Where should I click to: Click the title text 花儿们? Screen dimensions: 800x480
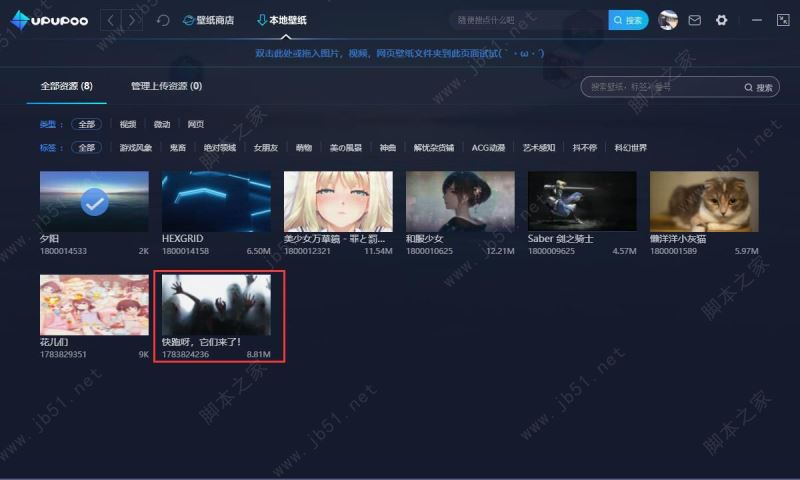click(x=54, y=342)
